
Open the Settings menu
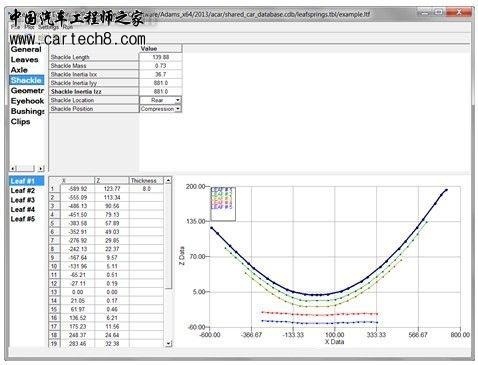pyautogui.click(x=48, y=27)
